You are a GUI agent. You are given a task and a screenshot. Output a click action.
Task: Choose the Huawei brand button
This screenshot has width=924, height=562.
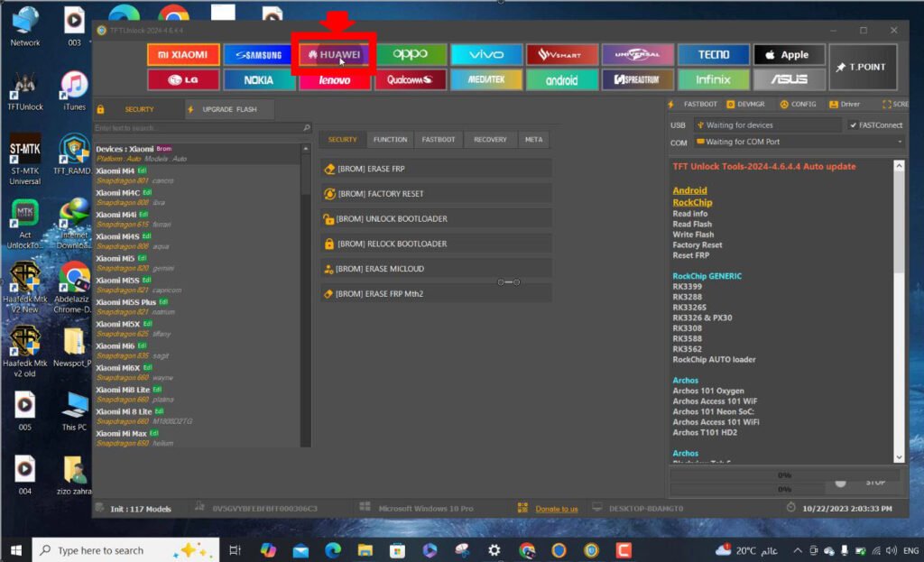coord(334,55)
